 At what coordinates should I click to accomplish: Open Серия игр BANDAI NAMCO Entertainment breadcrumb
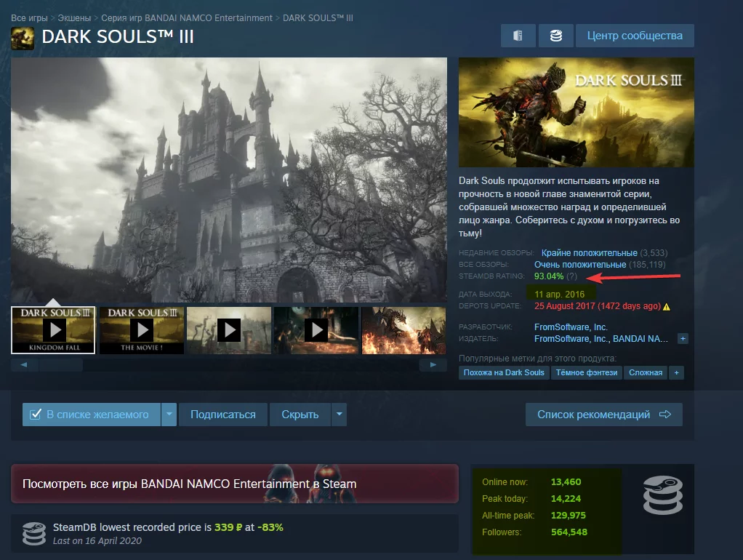point(187,18)
